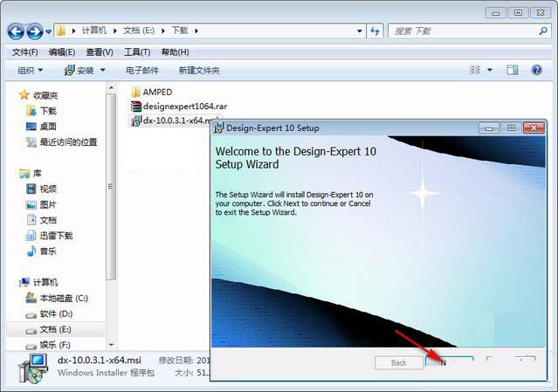Select 软件 (D:) drive
Image resolution: width=558 pixels, height=392 pixels.
56,313
